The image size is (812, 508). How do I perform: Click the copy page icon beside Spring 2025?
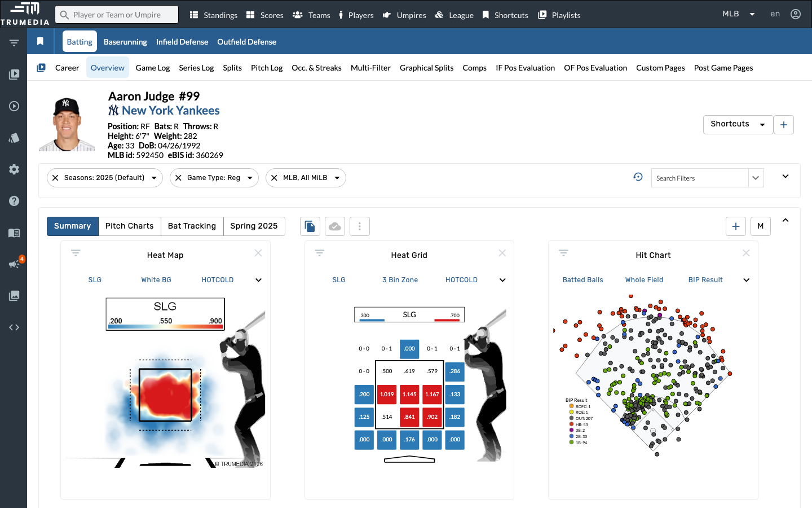point(310,226)
